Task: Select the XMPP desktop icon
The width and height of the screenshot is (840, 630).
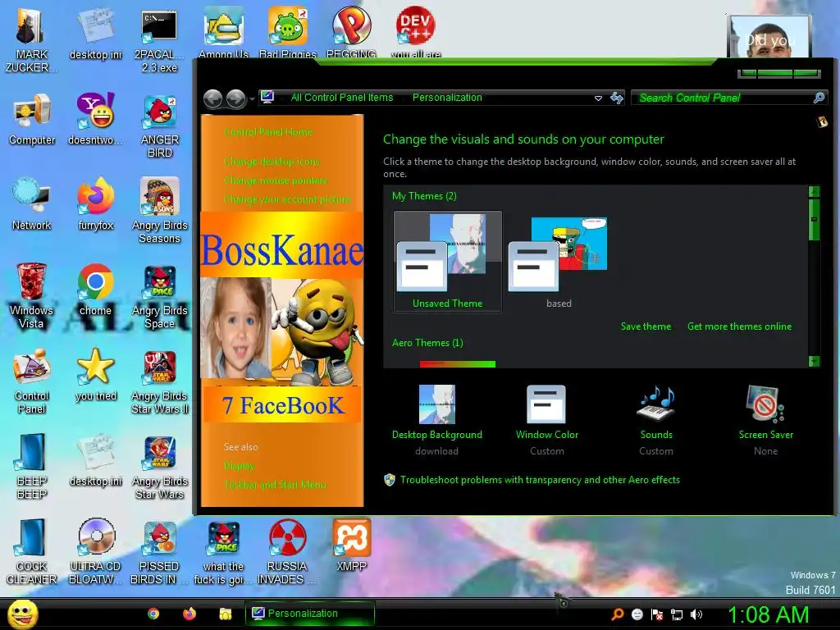Action: click(x=351, y=545)
